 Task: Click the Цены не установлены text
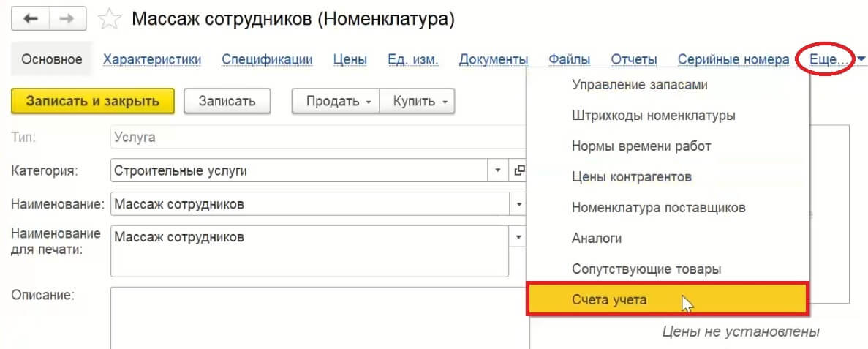click(x=741, y=332)
